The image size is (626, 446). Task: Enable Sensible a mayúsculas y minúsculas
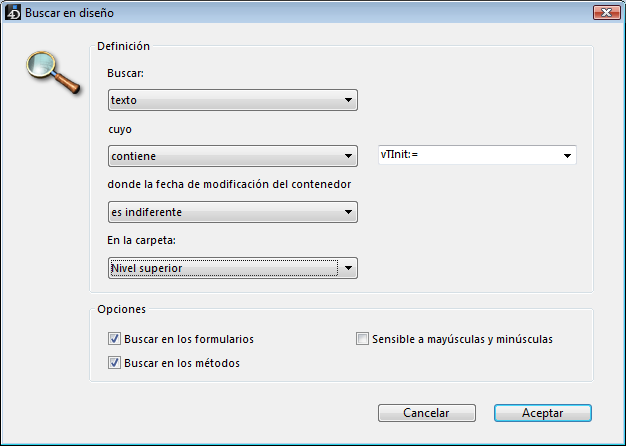point(363,339)
